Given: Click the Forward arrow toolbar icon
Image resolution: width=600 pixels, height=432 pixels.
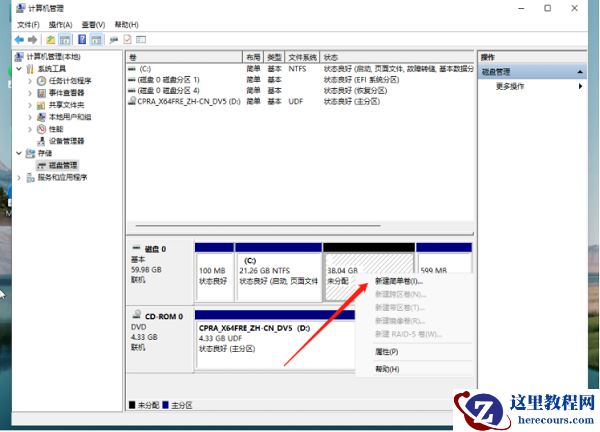Looking at the screenshot, I should pyautogui.click(x=33, y=39).
